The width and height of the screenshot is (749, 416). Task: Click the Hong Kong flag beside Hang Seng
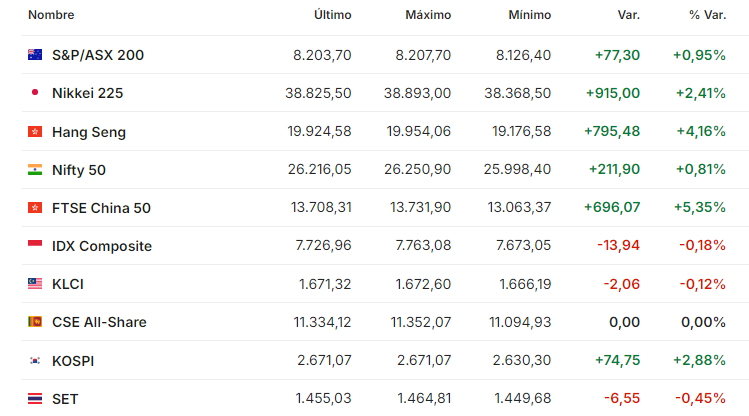pyautogui.click(x=35, y=131)
